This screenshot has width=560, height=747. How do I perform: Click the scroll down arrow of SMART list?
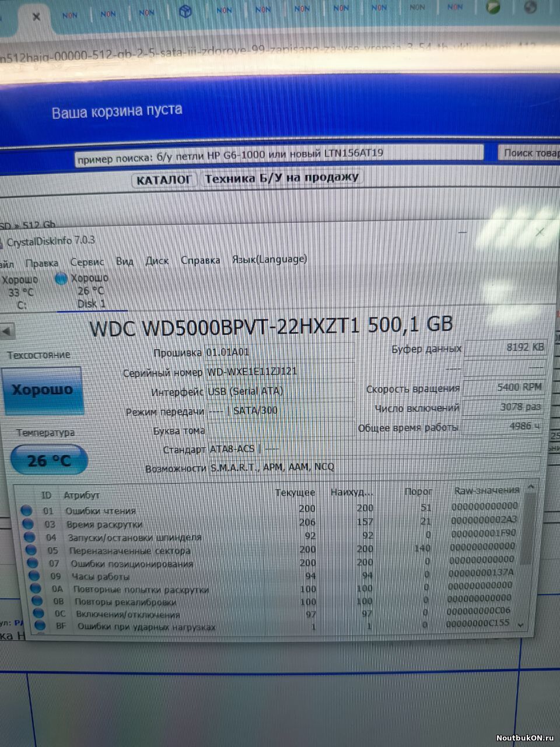click(521, 625)
